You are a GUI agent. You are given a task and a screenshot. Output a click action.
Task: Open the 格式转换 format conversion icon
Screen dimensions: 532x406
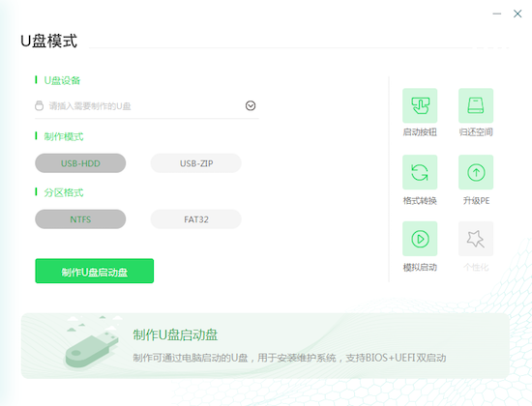[420, 172]
